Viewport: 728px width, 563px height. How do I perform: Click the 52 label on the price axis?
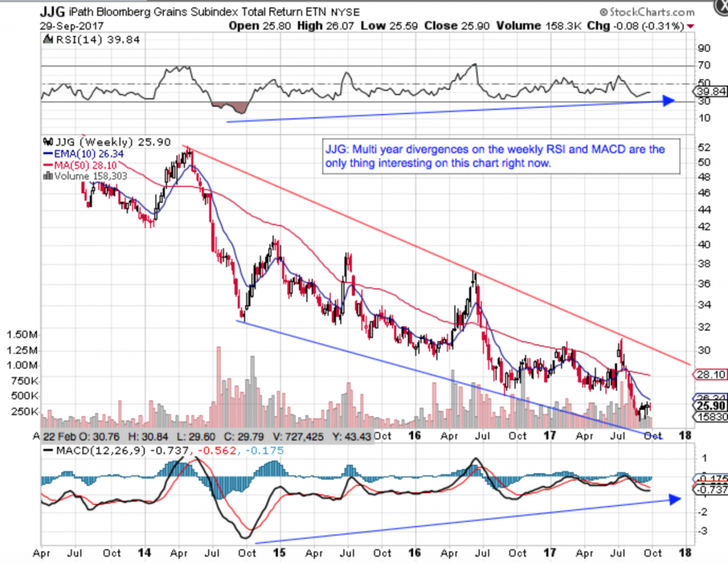pyautogui.click(x=704, y=147)
